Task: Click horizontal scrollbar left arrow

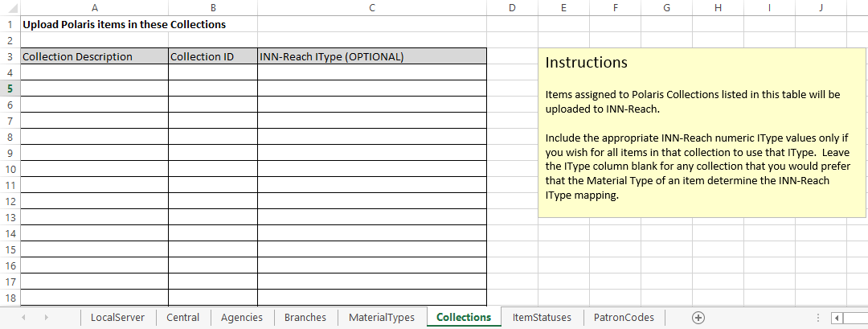Action: [838, 318]
